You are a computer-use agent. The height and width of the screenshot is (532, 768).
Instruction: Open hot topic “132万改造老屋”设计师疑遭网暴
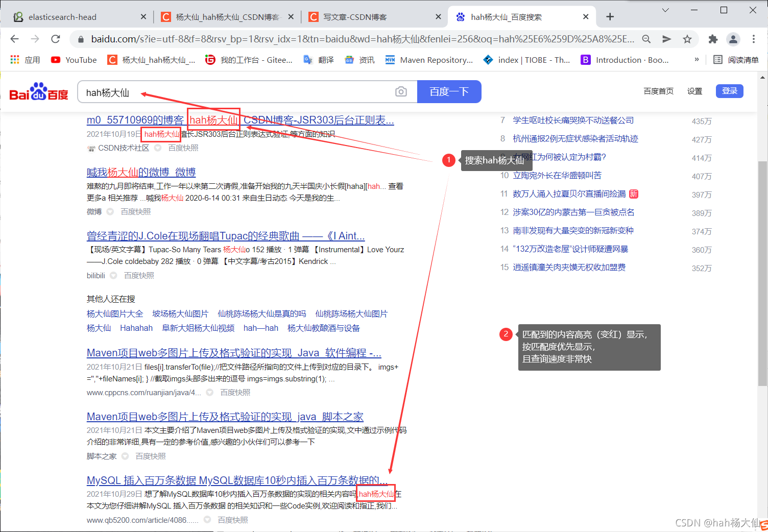click(x=570, y=249)
